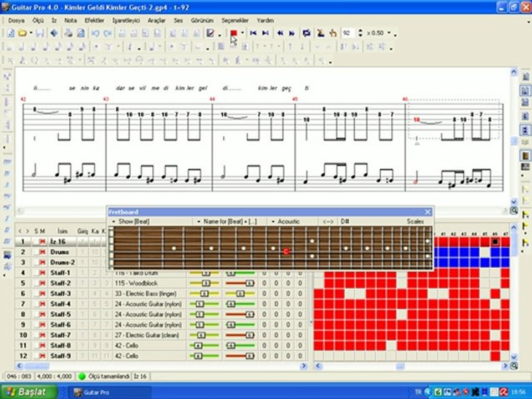Go to previous bar (rewind)
The width and height of the screenshot is (532, 399).
[x=280, y=33]
